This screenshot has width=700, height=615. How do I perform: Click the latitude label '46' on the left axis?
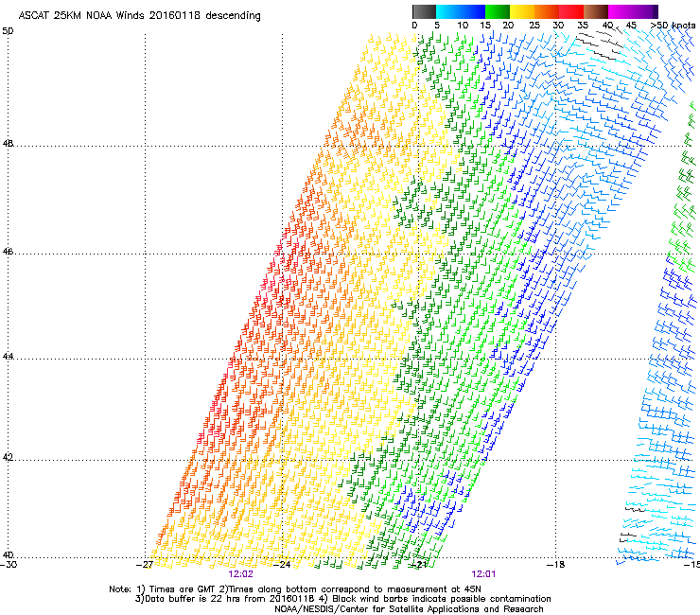[8, 252]
